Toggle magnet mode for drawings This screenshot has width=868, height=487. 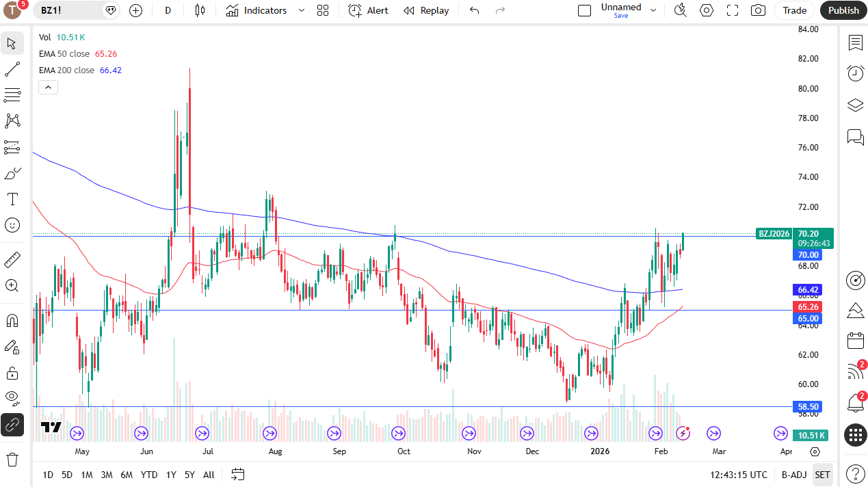[x=12, y=320]
